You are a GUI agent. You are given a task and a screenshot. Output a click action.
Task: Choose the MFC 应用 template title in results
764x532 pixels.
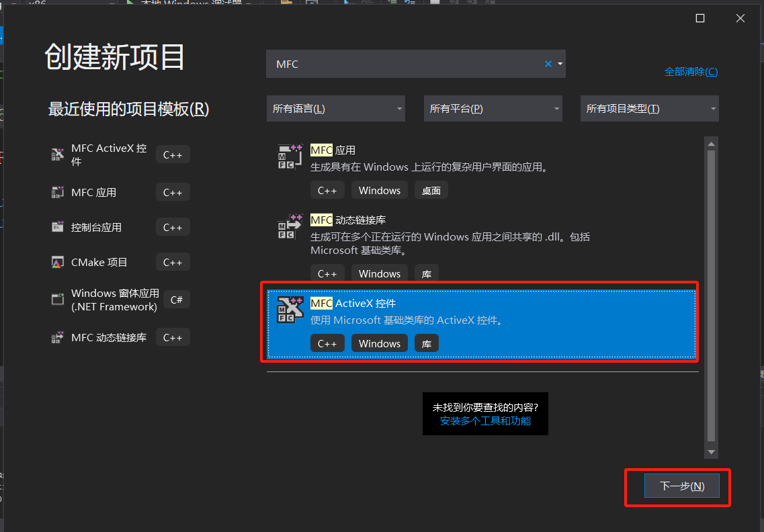click(333, 150)
